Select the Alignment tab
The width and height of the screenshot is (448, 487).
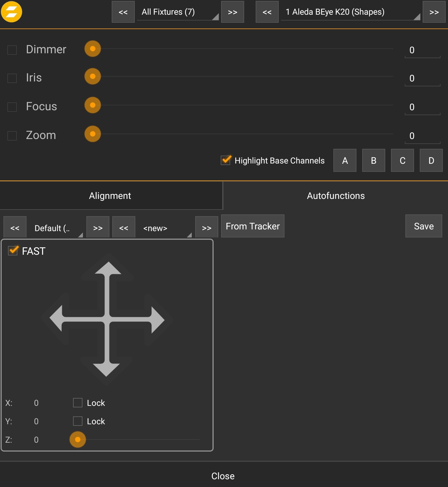(110, 196)
